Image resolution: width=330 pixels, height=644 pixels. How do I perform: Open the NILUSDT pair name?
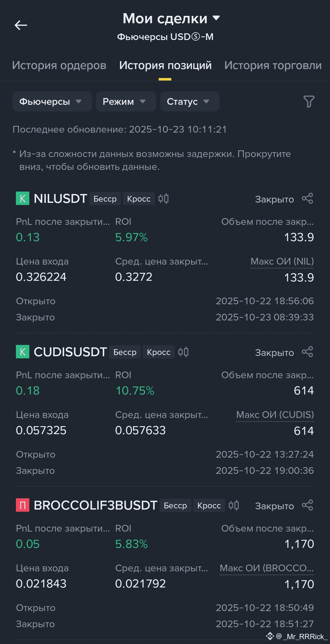[61, 199]
